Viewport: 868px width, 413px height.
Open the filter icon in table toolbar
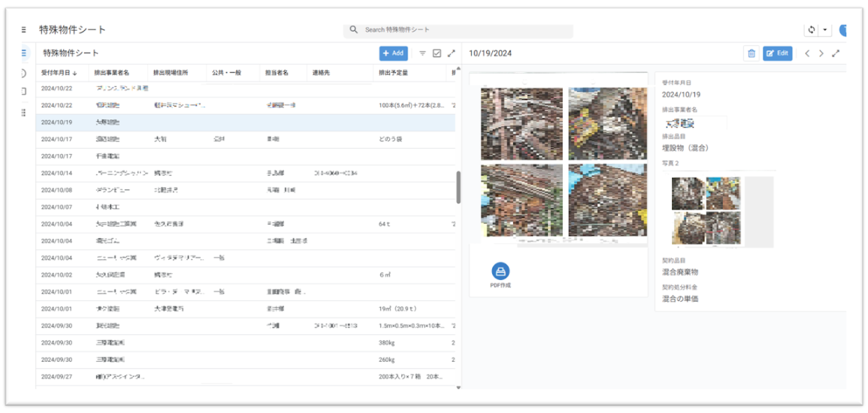coord(422,53)
